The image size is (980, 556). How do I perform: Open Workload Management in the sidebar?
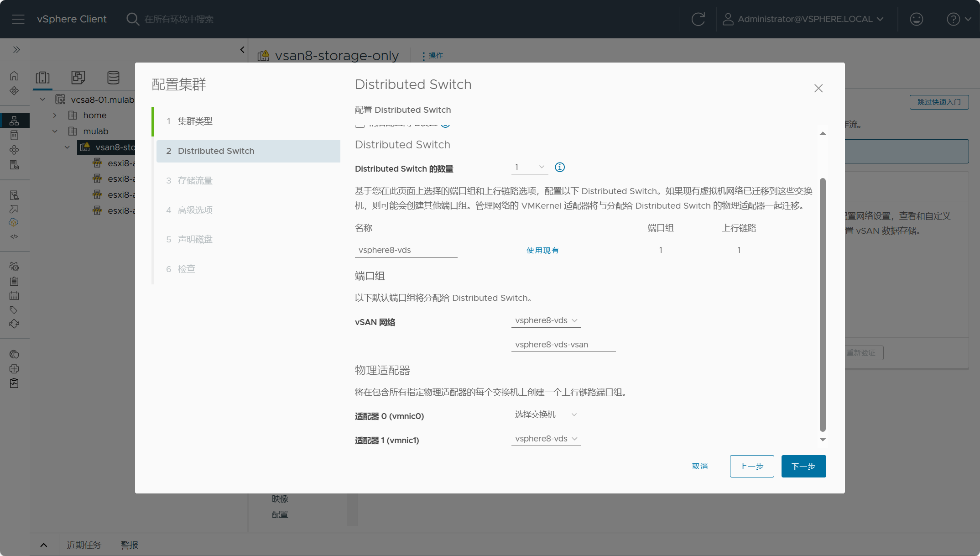(14, 150)
